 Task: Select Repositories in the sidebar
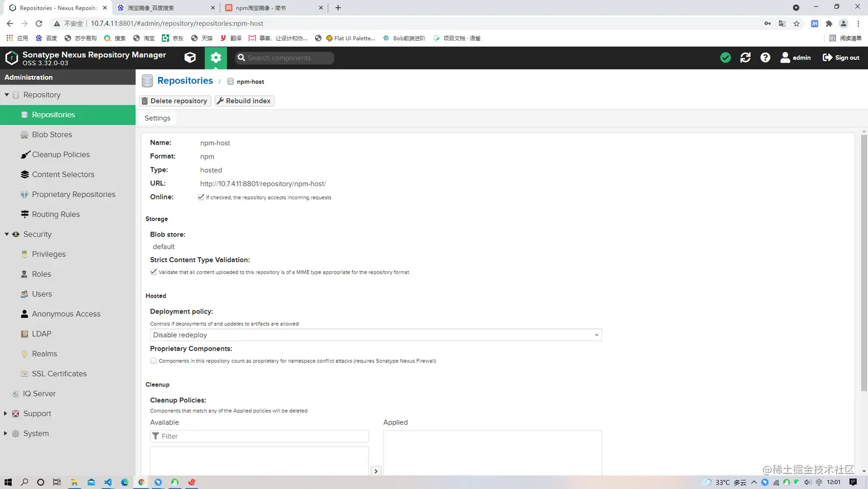pyautogui.click(x=68, y=115)
